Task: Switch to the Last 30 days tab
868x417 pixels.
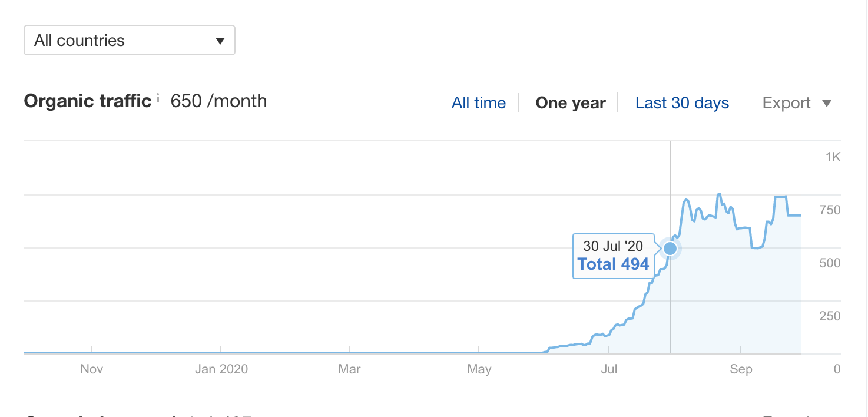Action: (681, 102)
